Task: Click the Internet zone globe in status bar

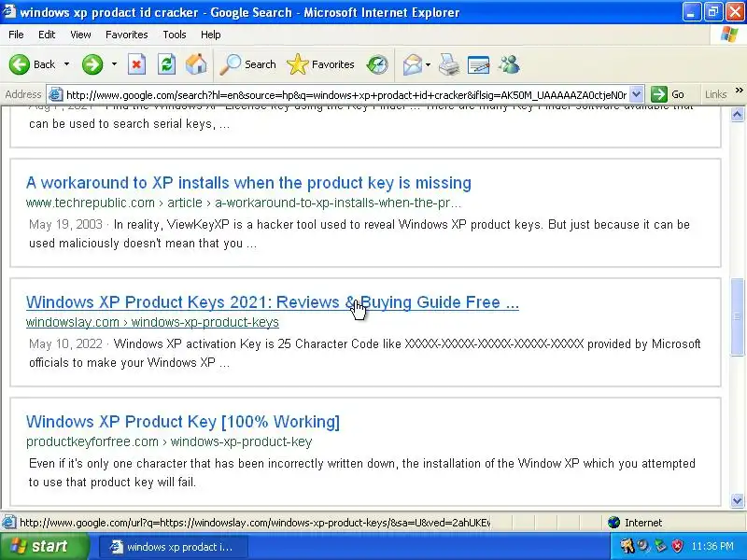Action: (x=614, y=523)
